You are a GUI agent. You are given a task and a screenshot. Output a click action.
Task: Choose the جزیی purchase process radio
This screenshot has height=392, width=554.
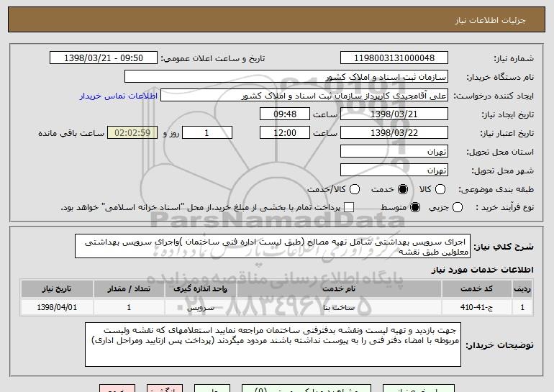(x=457, y=207)
